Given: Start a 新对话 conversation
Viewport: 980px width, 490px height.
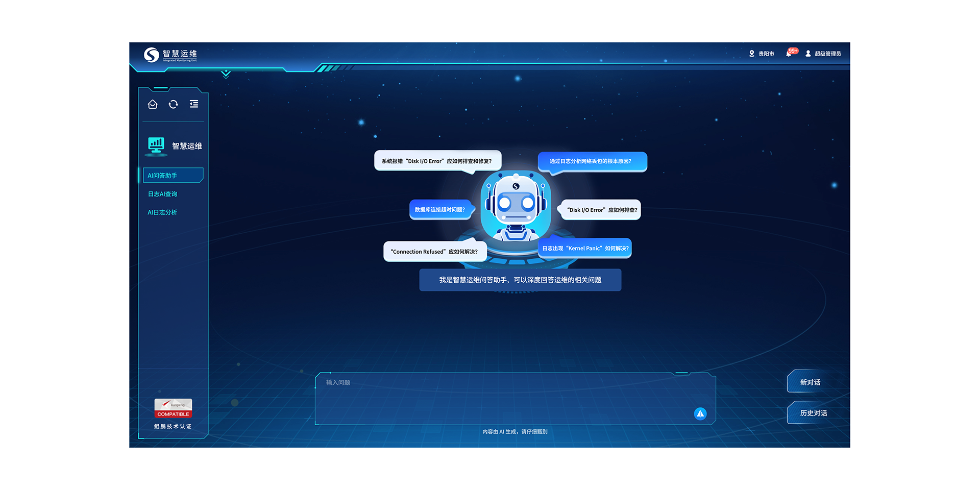Looking at the screenshot, I should (810, 382).
